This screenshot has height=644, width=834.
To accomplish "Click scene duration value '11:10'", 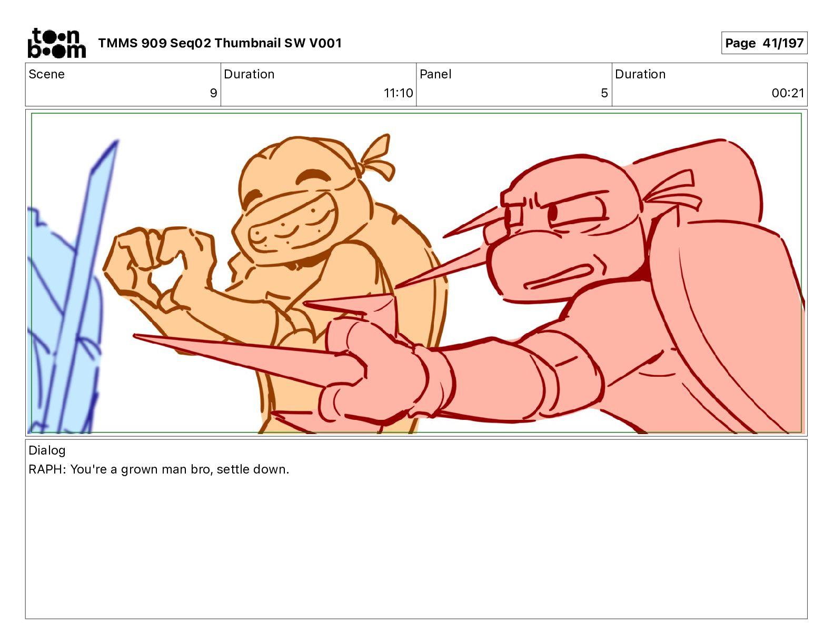I will point(398,93).
